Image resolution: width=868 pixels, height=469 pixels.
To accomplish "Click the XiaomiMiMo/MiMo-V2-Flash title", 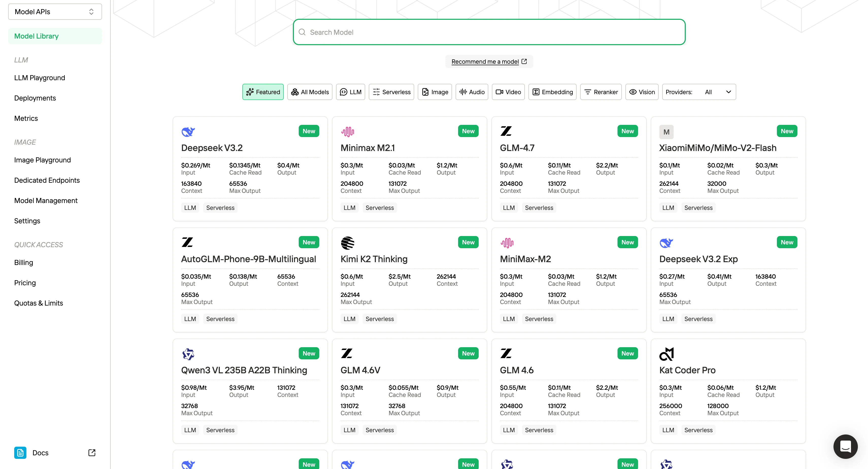I will coord(718,147).
